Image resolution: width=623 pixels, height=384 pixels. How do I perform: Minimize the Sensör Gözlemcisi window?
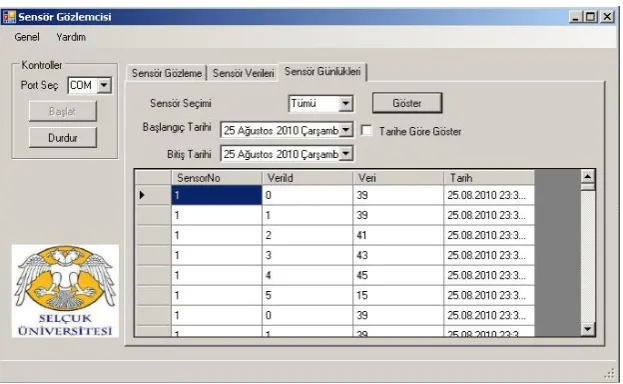pyautogui.click(x=575, y=17)
